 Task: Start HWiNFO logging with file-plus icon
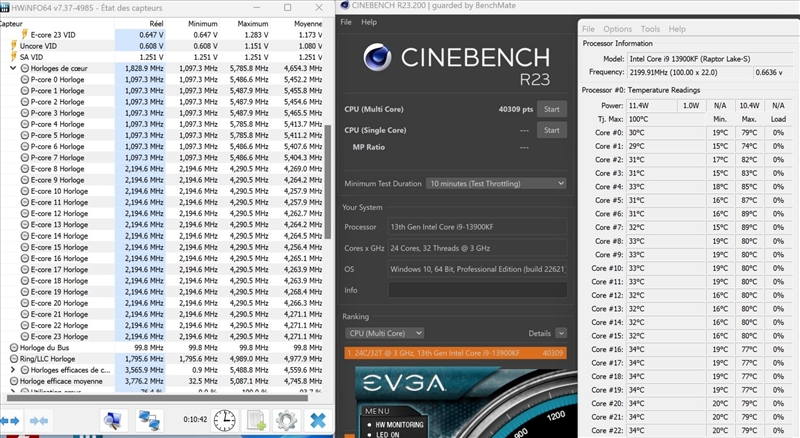point(257,420)
